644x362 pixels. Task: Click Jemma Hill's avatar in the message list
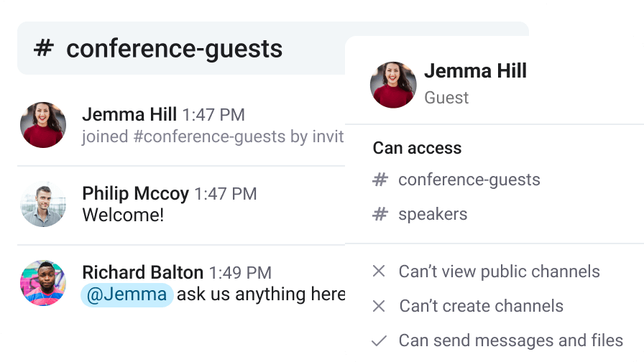tap(43, 125)
